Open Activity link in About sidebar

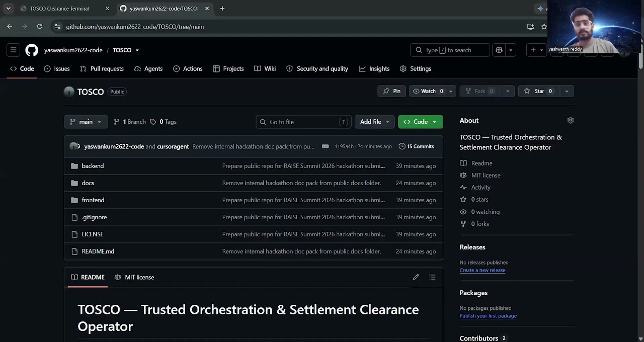coord(480,187)
